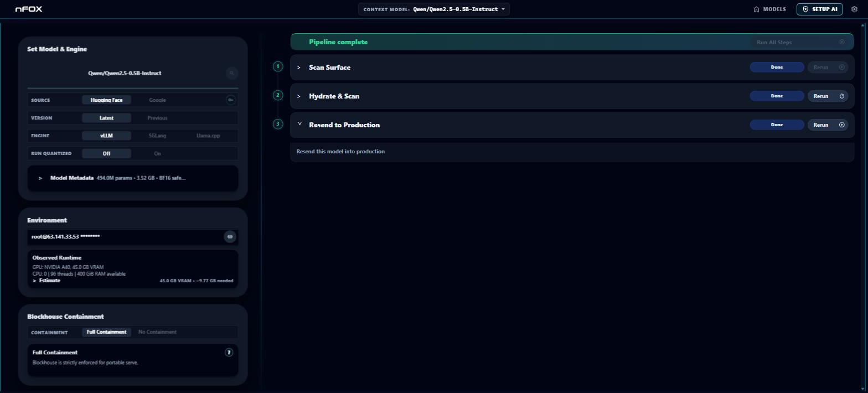Open the Setup AI tab
868x393 pixels.
coord(819,9)
